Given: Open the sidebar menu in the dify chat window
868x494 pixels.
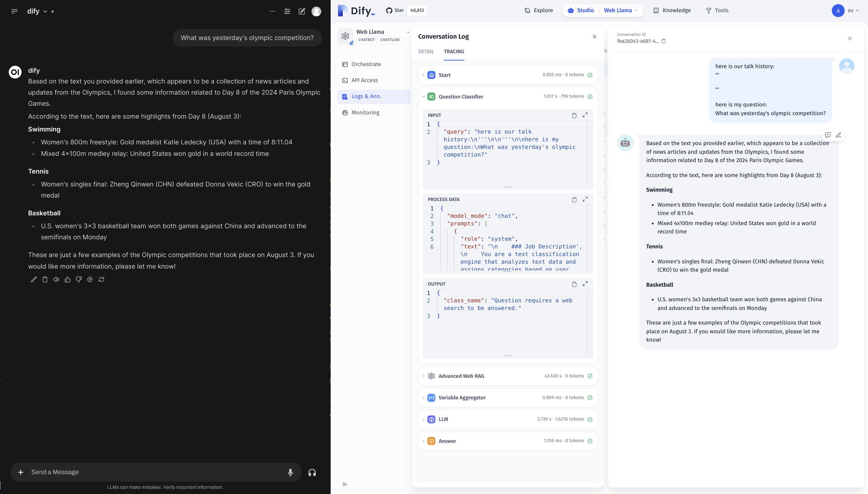Looking at the screenshot, I should point(14,11).
